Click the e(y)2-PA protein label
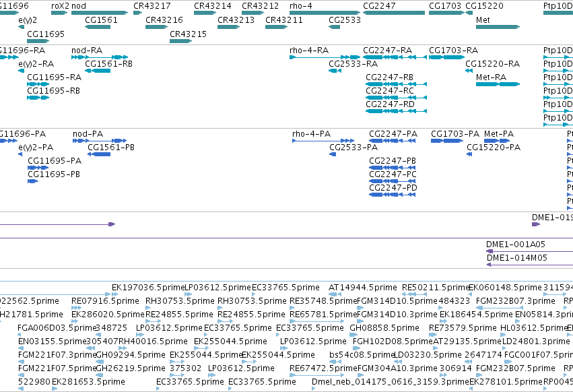The height and width of the screenshot is (392, 573). (36, 148)
